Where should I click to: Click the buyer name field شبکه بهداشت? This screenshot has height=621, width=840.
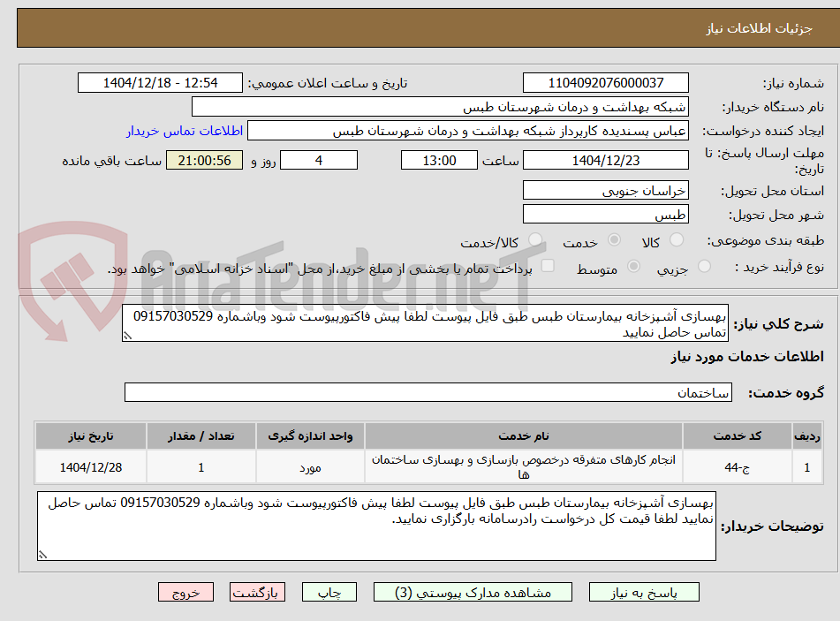[440, 107]
